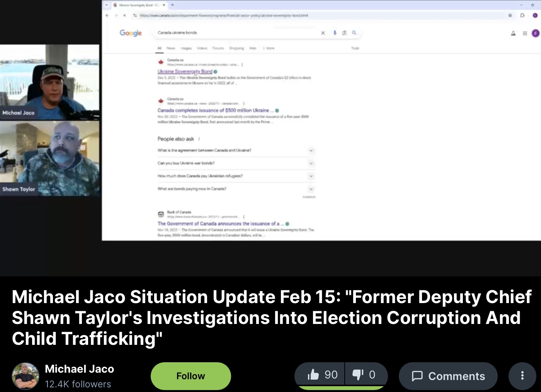Open the search Tools option
This screenshot has width=541, height=392.
(x=355, y=48)
